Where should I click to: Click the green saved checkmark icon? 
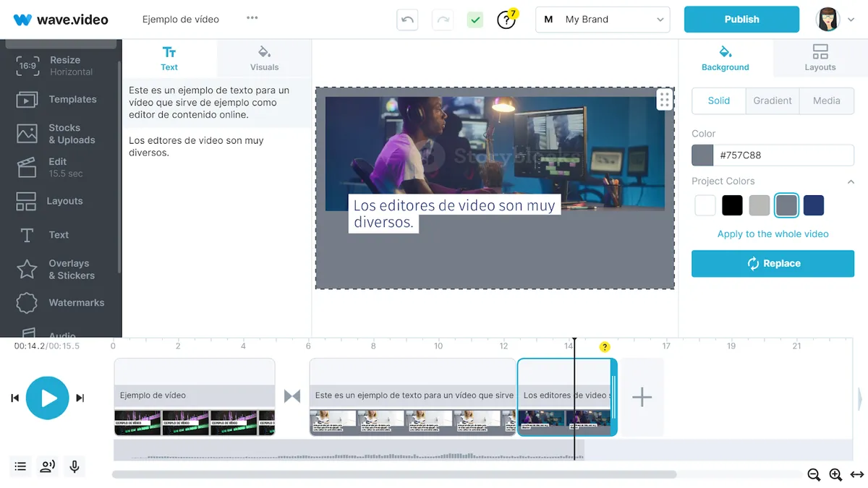point(475,20)
